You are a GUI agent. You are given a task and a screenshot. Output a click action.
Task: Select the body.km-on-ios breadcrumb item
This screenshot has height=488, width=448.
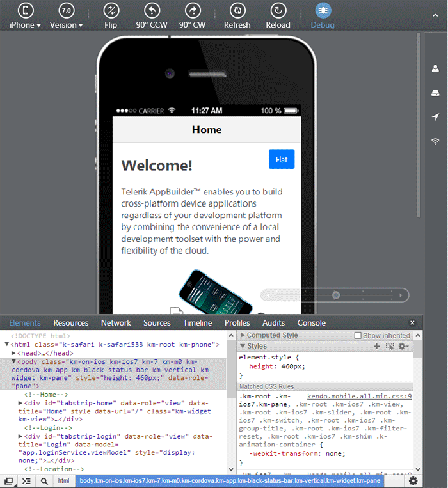click(x=230, y=480)
